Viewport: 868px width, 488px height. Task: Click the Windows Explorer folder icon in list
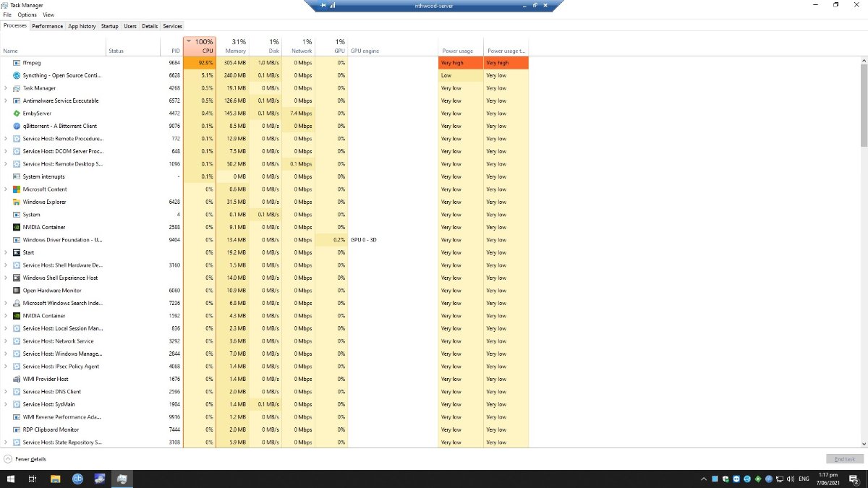point(17,202)
